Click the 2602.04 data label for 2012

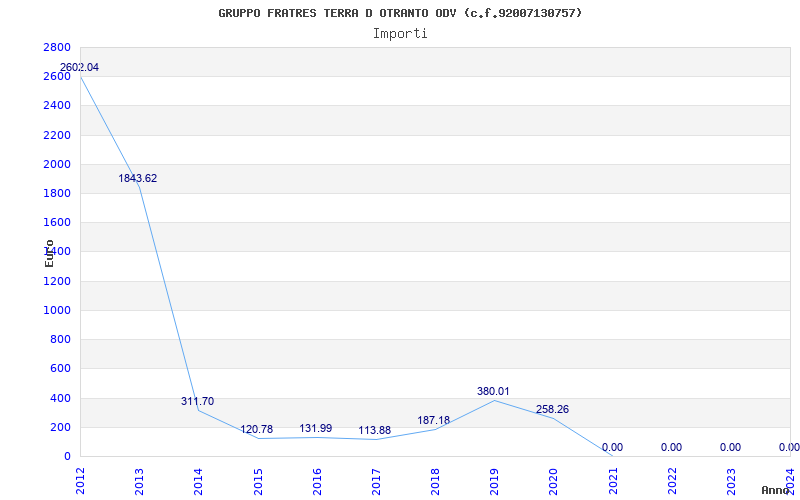click(x=79, y=67)
